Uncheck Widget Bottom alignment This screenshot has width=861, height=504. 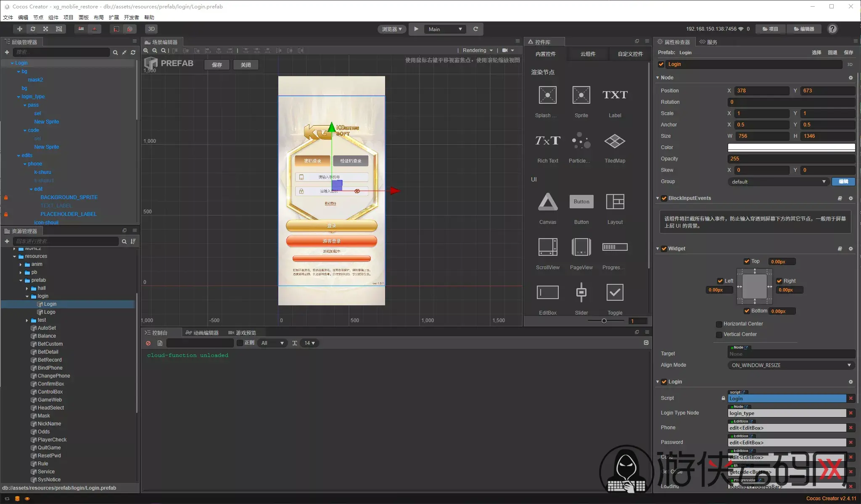pyautogui.click(x=747, y=311)
